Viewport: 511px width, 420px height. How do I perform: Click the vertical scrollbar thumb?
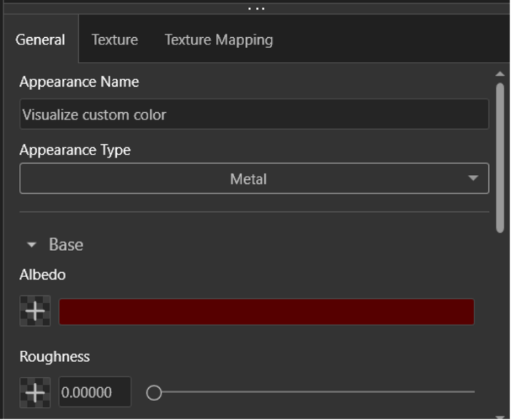(500, 157)
